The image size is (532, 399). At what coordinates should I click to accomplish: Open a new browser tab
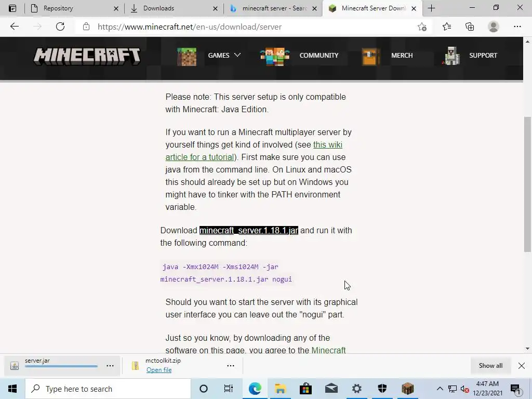coord(431,8)
